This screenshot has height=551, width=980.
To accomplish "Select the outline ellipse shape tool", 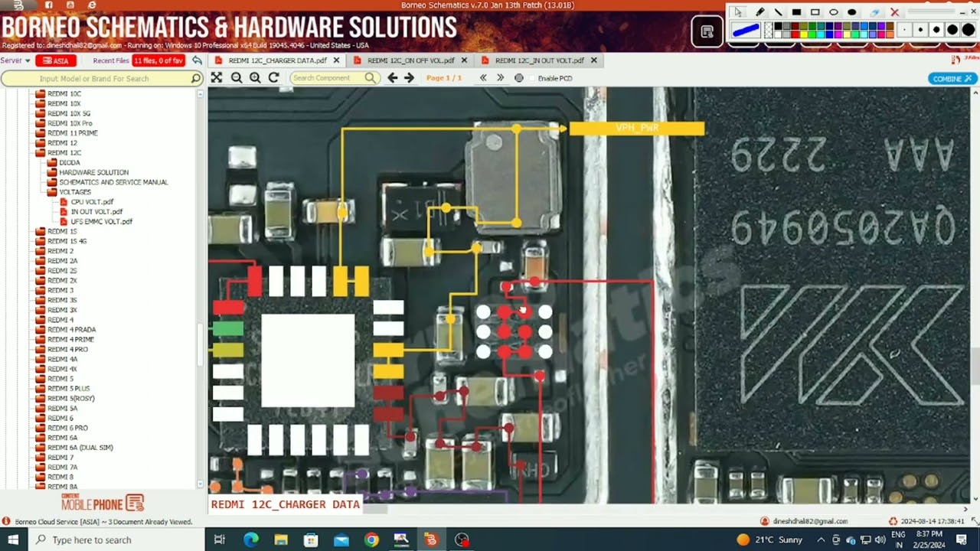I will 834,12.
